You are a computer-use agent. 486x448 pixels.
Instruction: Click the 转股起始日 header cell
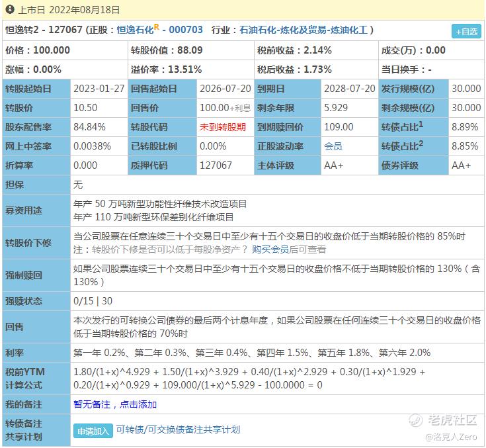(36, 89)
